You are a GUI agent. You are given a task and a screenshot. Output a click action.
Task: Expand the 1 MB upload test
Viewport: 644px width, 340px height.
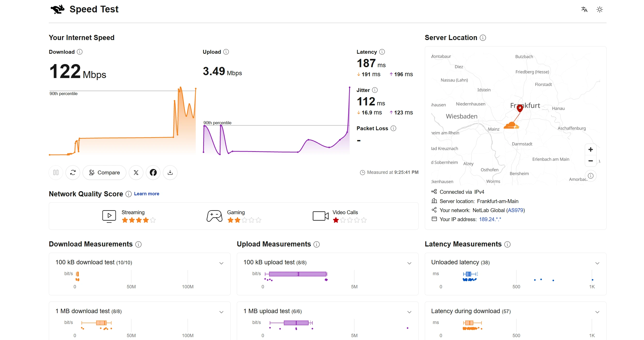pos(409,312)
